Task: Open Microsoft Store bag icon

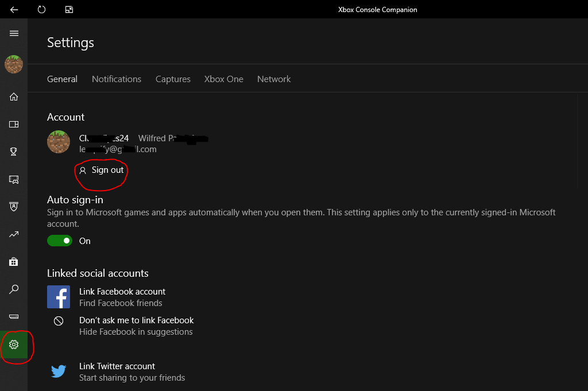Action: coord(14,262)
